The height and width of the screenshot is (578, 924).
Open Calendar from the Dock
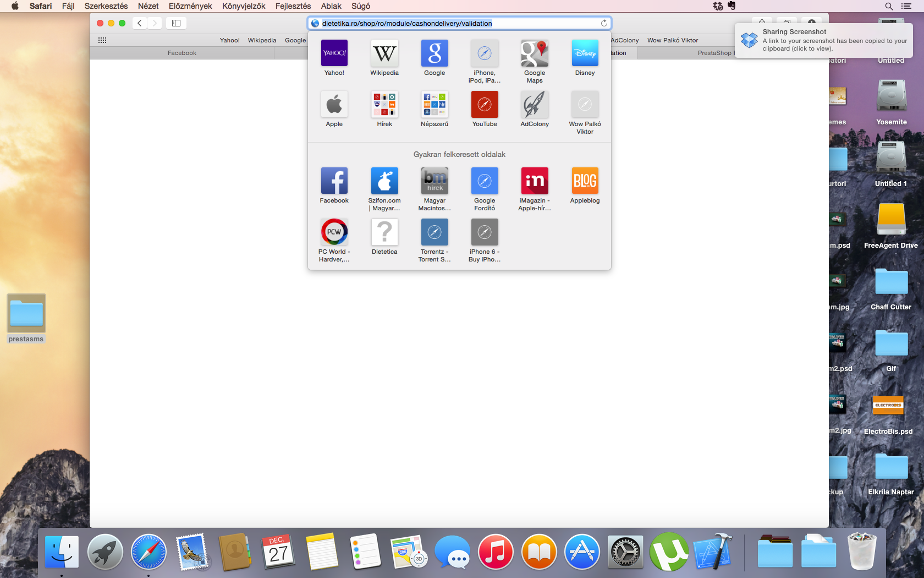(279, 552)
